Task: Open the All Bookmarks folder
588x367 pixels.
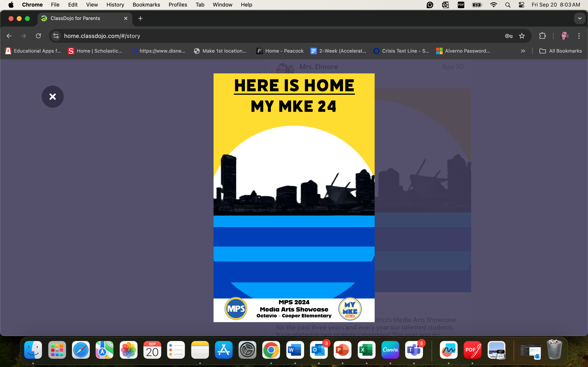Action: pos(560,51)
